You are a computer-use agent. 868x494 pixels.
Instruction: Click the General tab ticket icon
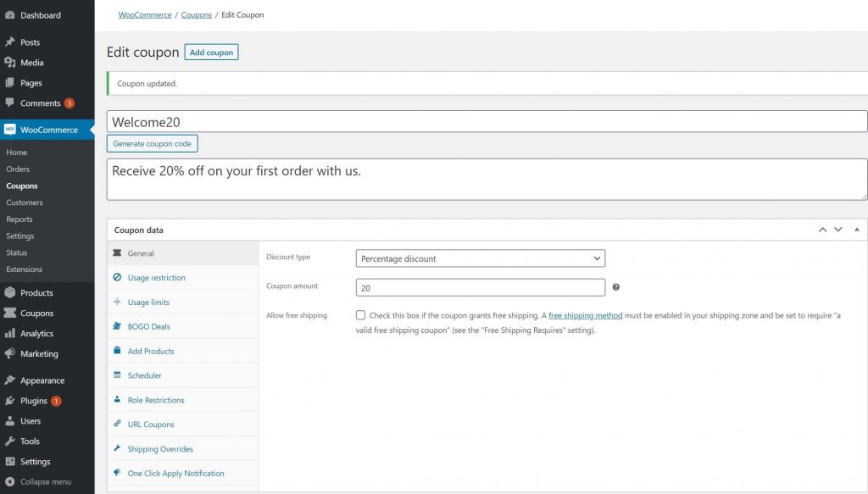point(117,253)
